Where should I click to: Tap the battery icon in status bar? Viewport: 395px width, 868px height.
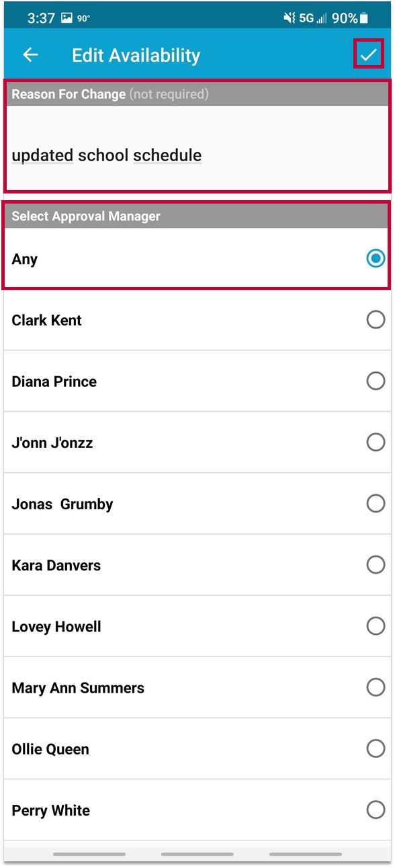pyautogui.click(x=363, y=18)
